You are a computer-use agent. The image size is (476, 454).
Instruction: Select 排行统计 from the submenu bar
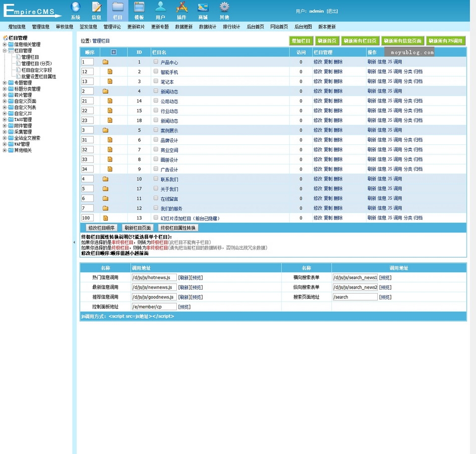(231, 27)
